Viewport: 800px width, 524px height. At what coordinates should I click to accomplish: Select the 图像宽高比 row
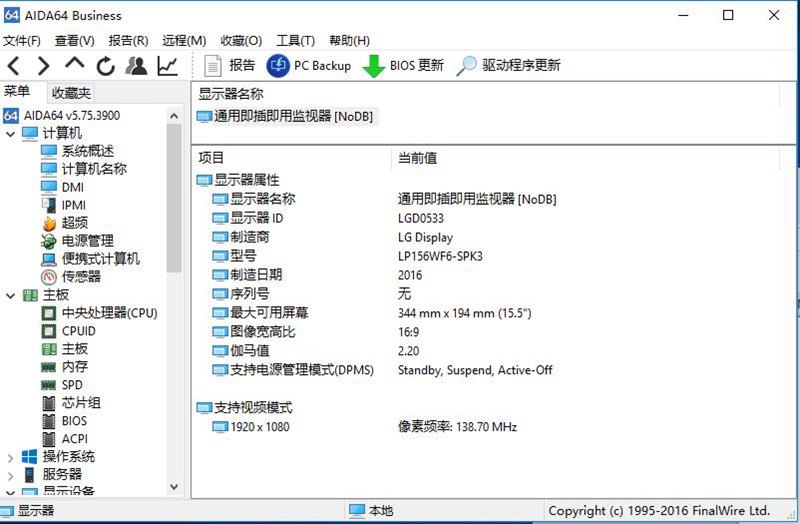point(254,332)
